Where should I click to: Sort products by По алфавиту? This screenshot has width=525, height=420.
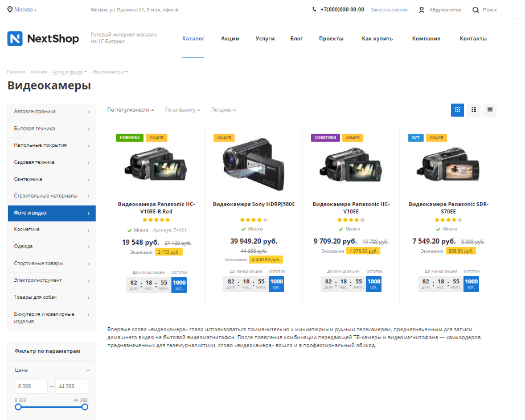(182, 110)
